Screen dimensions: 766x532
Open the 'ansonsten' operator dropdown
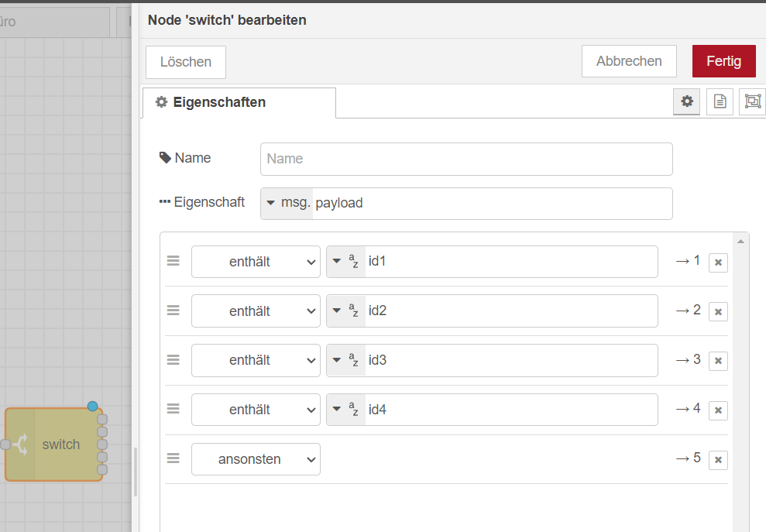[x=256, y=459]
